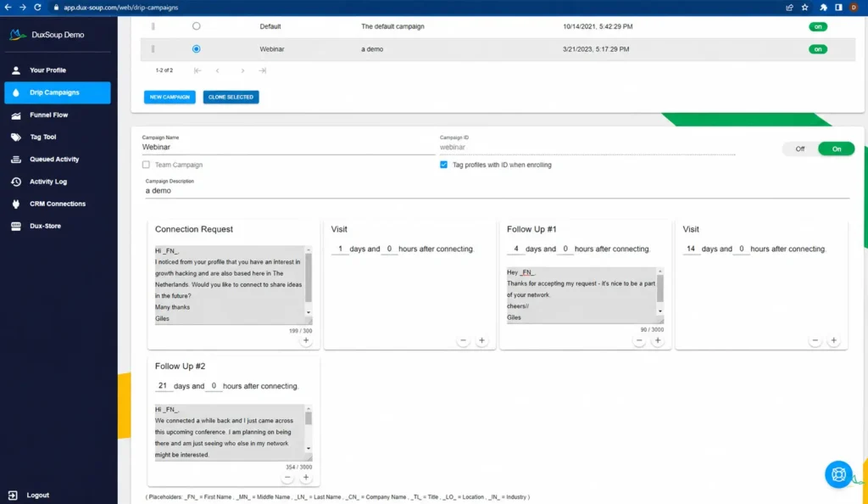868x504 pixels.
Task: Go to last page of campaigns
Action: 263,70
